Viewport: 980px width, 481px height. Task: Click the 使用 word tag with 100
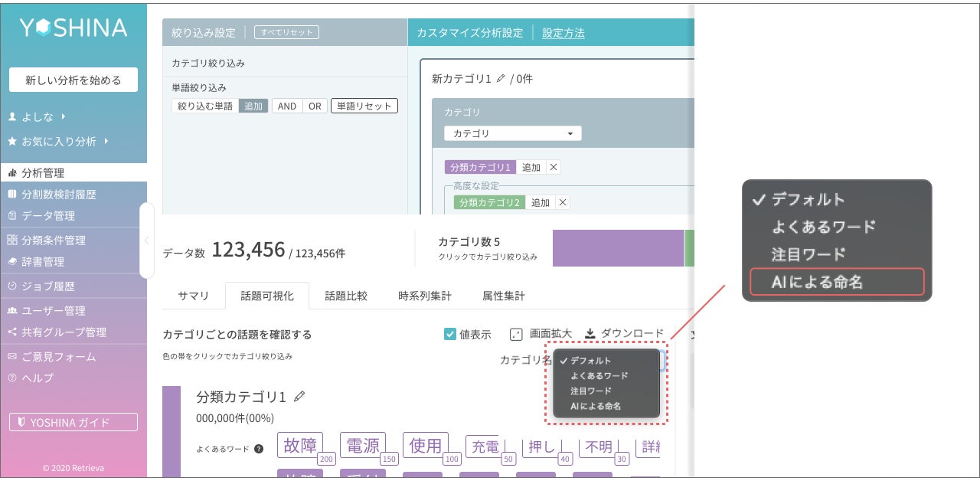tap(425, 446)
